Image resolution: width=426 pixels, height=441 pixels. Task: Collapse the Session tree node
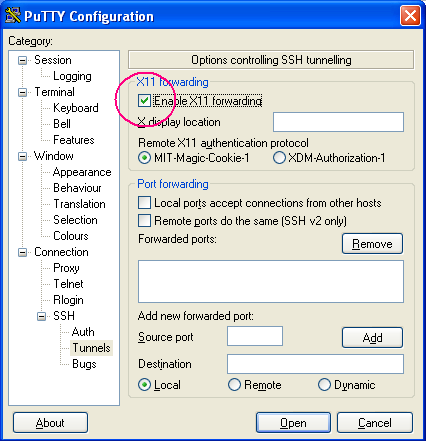(22, 60)
